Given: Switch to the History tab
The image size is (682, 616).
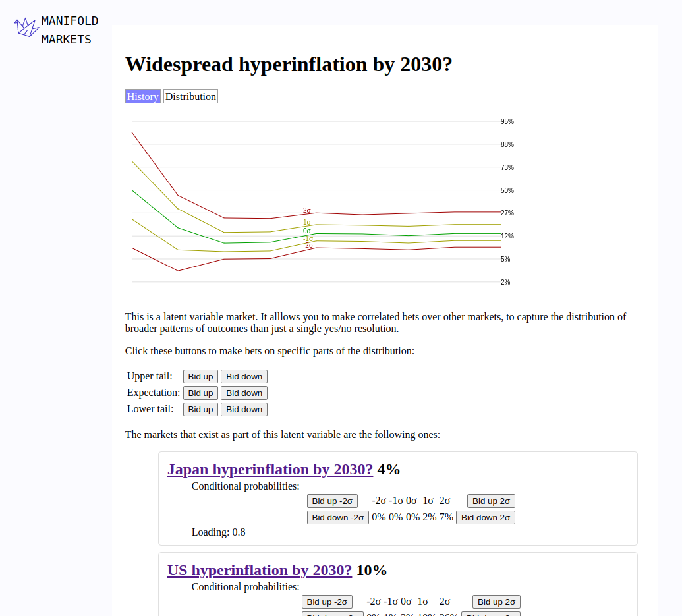Looking at the screenshot, I should tap(143, 96).
